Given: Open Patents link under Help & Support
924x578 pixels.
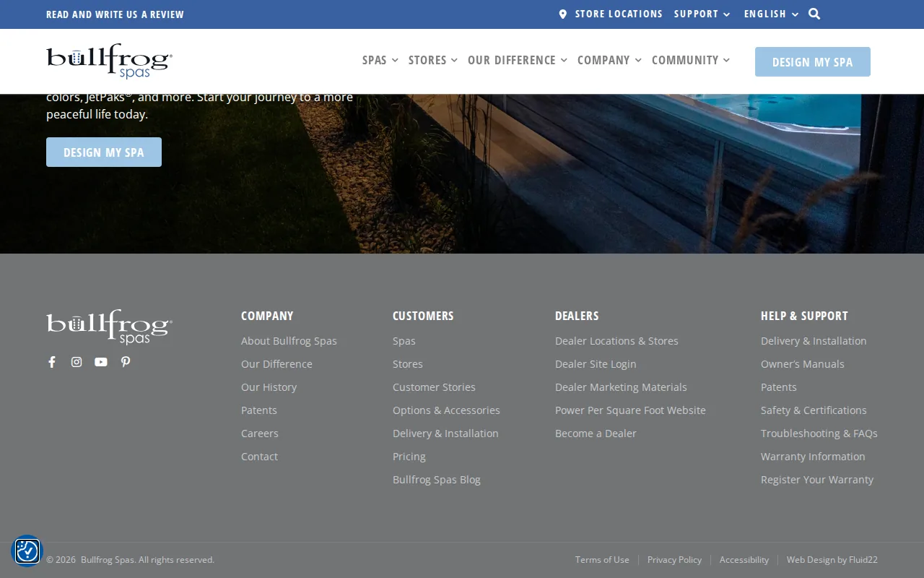Looking at the screenshot, I should (779, 387).
